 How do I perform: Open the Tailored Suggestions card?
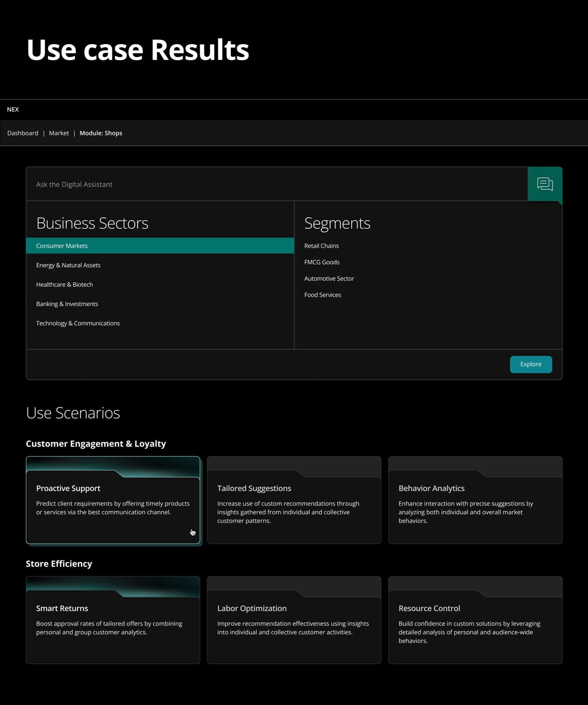point(294,500)
